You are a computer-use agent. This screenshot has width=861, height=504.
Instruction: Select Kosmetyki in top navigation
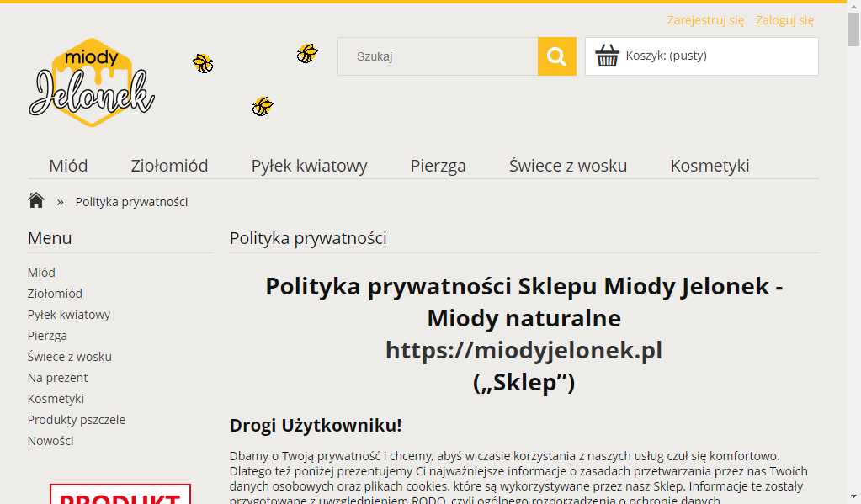(710, 166)
